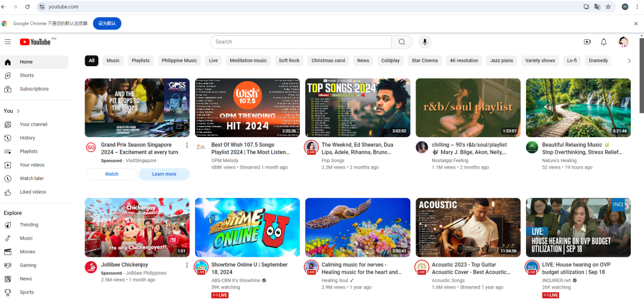The image size is (644, 301).
Task: Open the notifications bell
Action: point(603,42)
